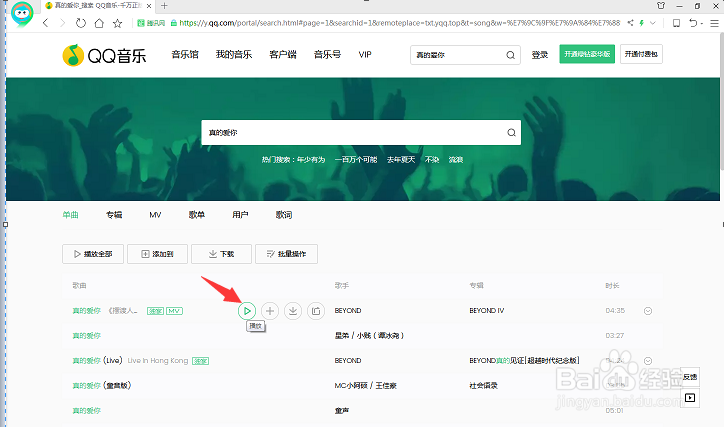Open the floating video player icon
This screenshot has width=724, height=427.
point(690,398)
